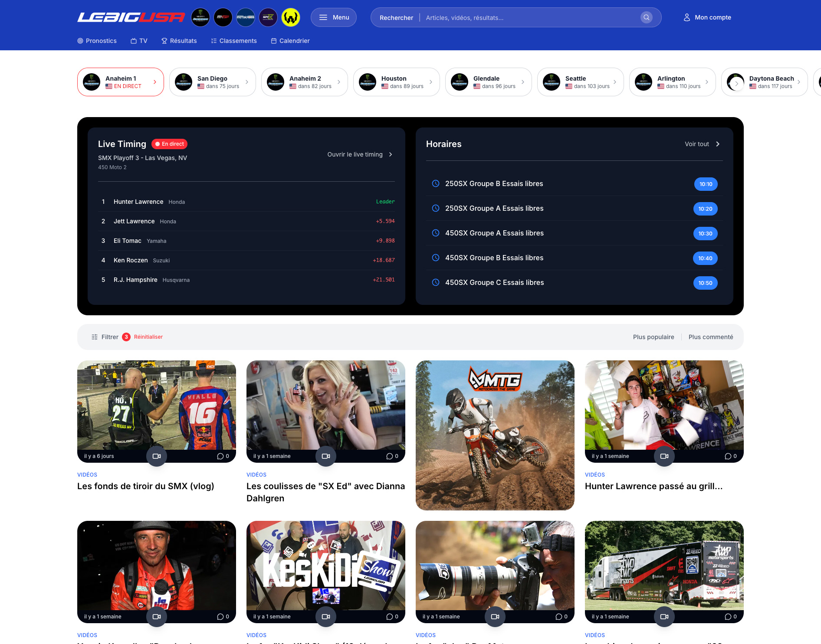Open the MXGP championship icon

[223, 17]
